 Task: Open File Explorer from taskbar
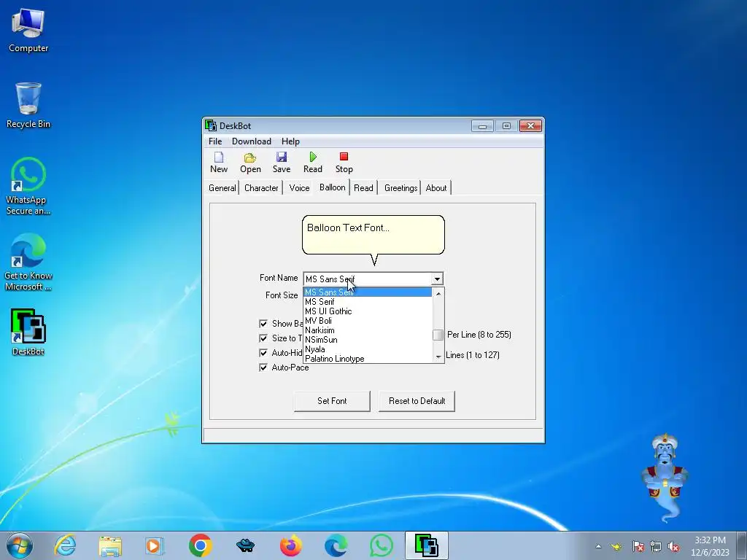(110, 545)
